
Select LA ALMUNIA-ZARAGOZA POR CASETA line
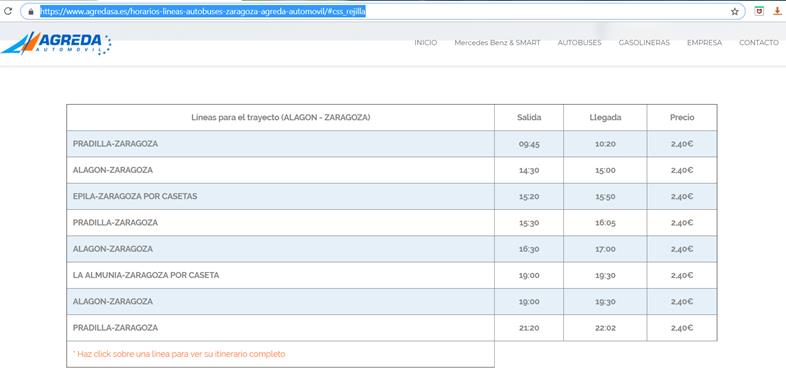tap(146, 275)
